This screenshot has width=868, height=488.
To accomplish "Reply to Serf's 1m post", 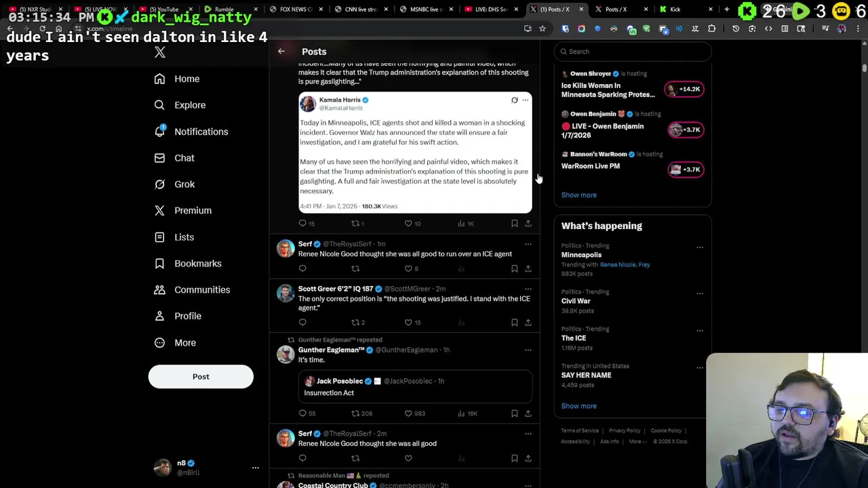I will tap(302, 268).
